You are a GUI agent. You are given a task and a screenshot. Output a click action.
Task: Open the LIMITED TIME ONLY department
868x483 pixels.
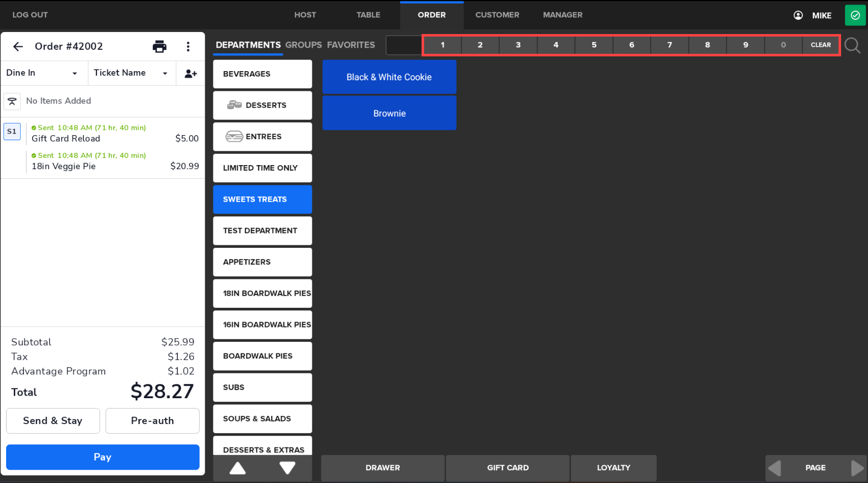coord(263,168)
